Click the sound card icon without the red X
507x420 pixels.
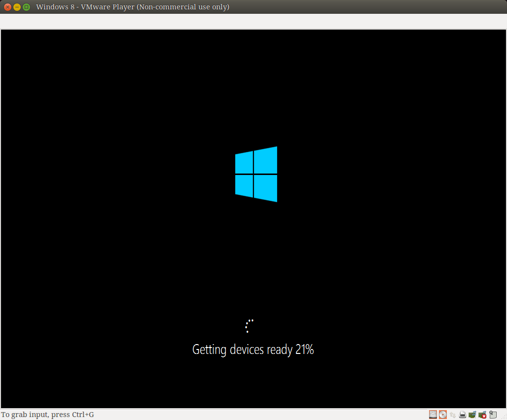point(472,415)
